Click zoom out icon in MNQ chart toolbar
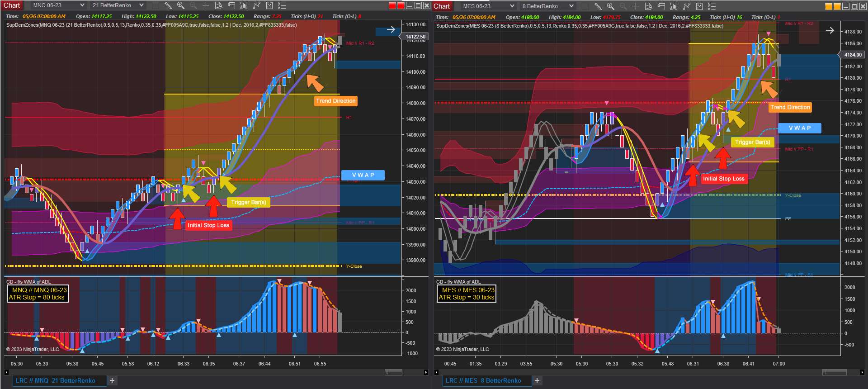Screen dimensions: 868x389 tap(193, 5)
